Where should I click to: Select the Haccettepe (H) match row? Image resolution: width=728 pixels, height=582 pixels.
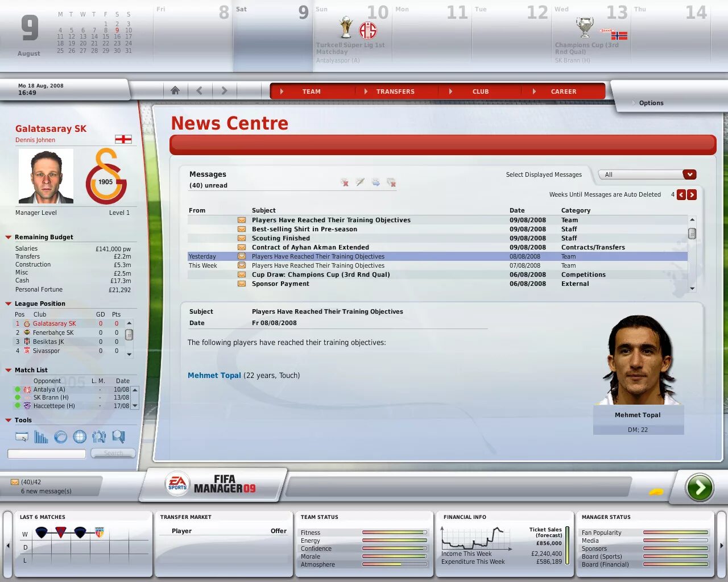(x=72, y=406)
